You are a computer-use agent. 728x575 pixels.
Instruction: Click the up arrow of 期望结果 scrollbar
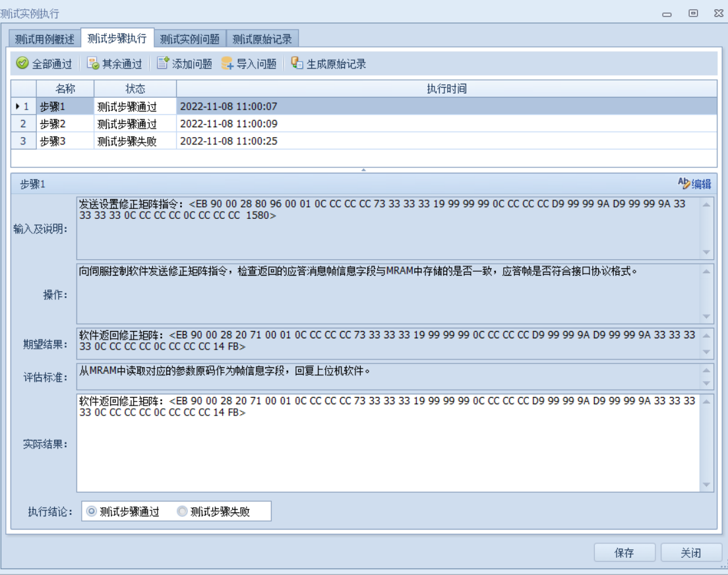(706, 336)
